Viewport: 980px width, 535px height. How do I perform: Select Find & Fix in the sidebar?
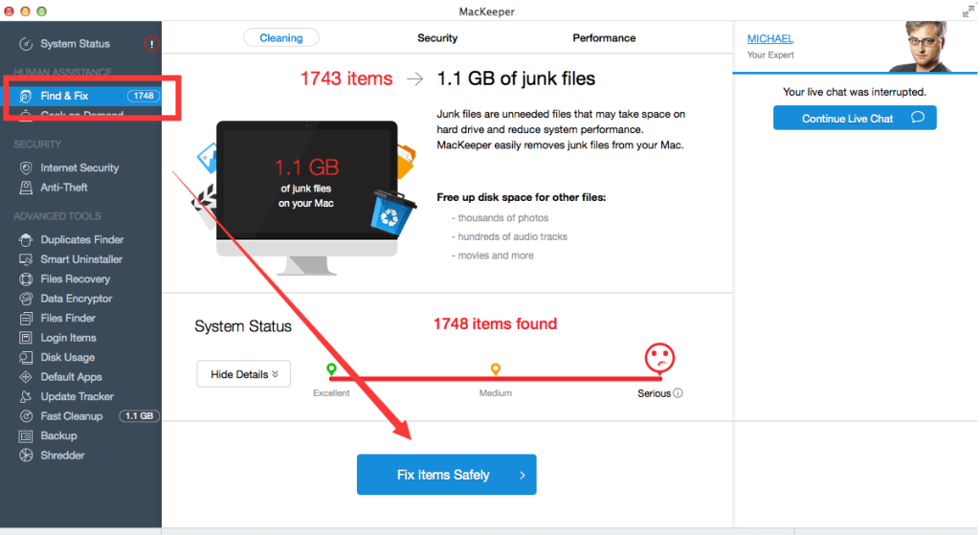pyautogui.click(x=84, y=96)
